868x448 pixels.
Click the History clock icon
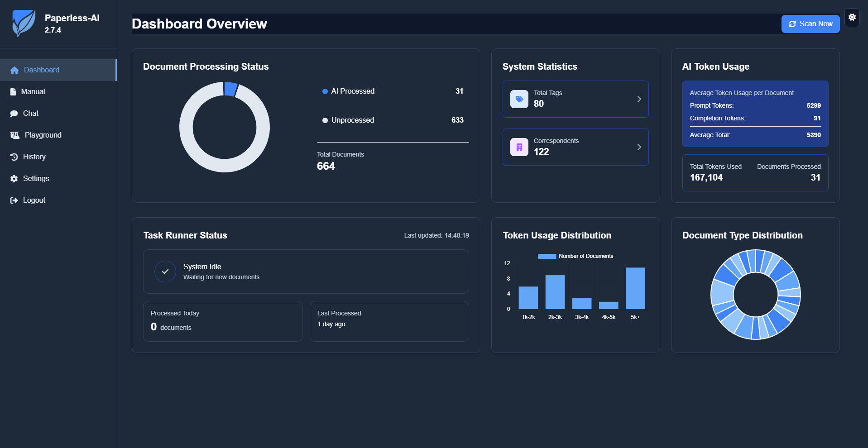tap(14, 157)
